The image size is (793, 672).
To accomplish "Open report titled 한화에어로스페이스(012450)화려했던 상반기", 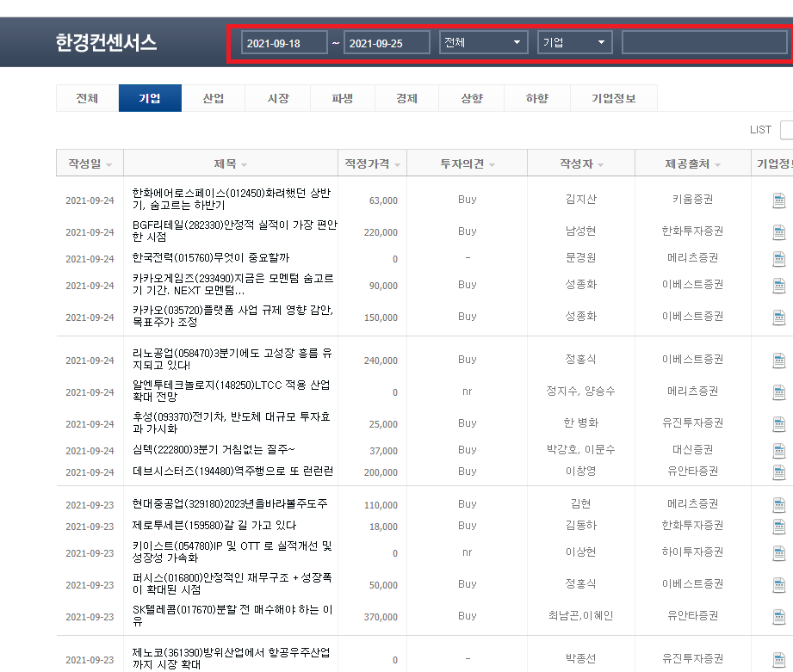I will [232, 199].
